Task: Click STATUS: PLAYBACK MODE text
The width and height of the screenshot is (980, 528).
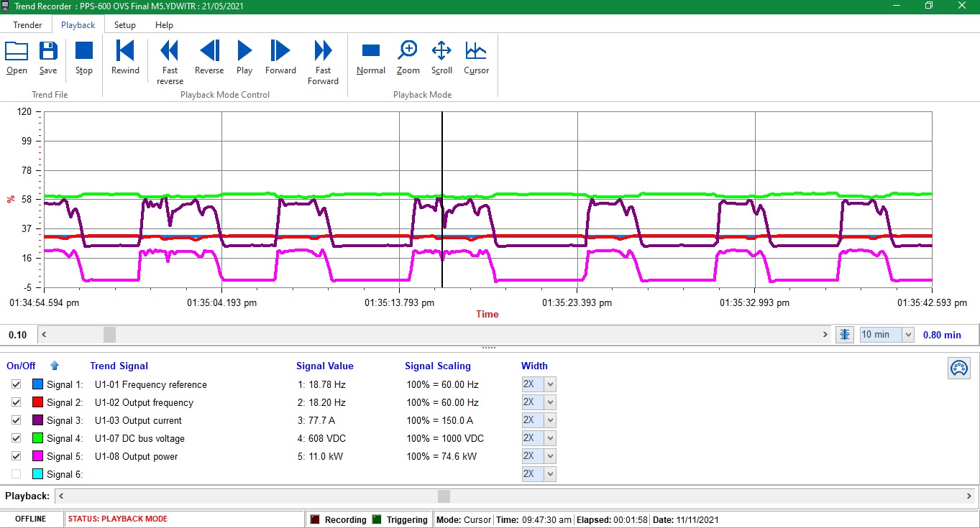Action: (x=118, y=519)
